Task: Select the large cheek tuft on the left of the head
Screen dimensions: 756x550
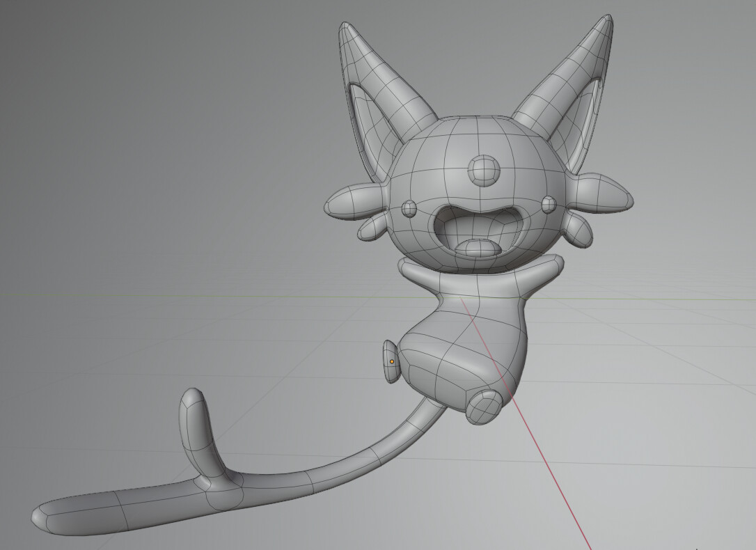Action: tap(356, 201)
